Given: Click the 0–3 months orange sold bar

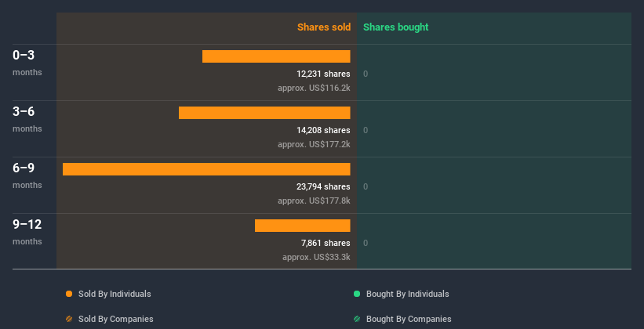Looking at the screenshot, I should click(276, 56).
